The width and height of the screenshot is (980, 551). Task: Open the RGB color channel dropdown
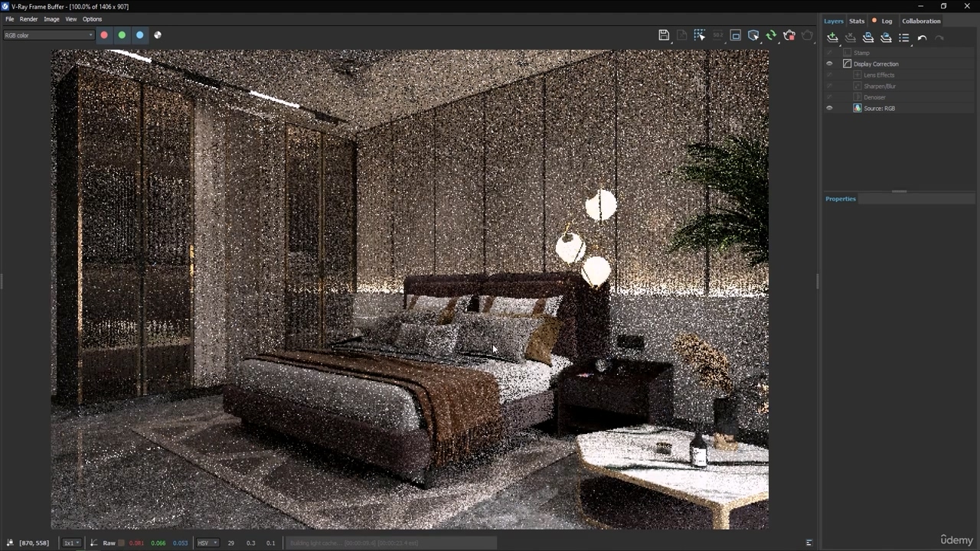pos(48,35)
